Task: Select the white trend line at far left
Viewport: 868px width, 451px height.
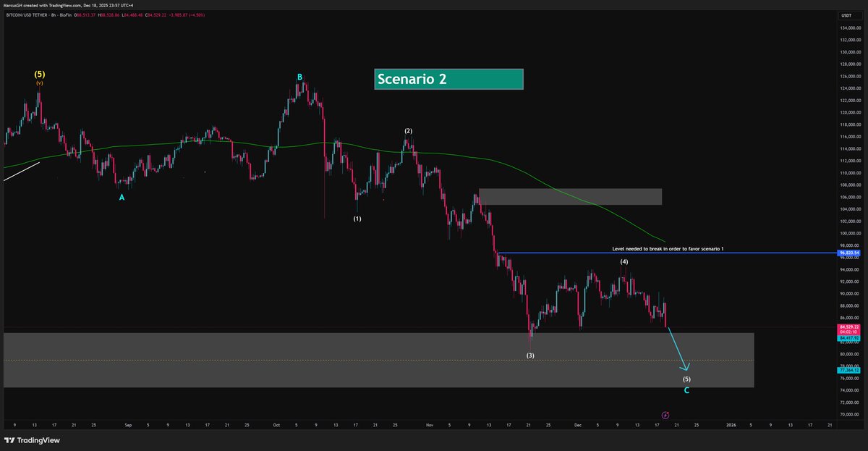Action: coord(21,171)
